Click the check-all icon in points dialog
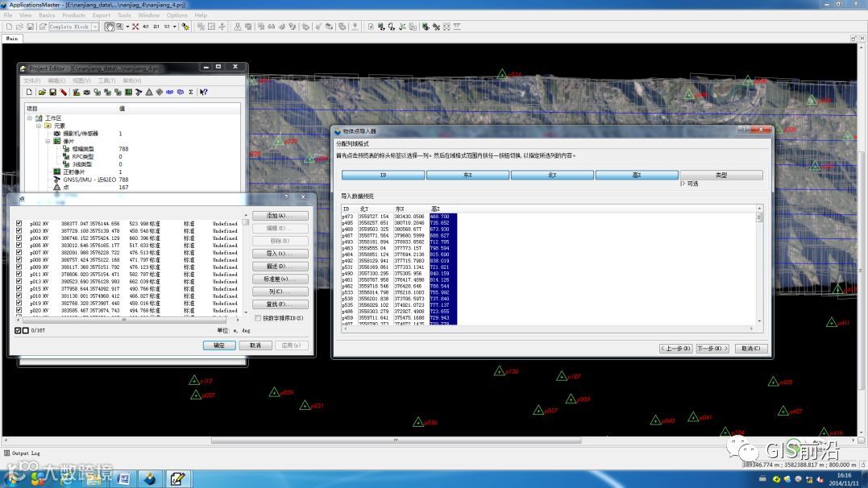Screen dimensions: 868x488 coord(18,330)
